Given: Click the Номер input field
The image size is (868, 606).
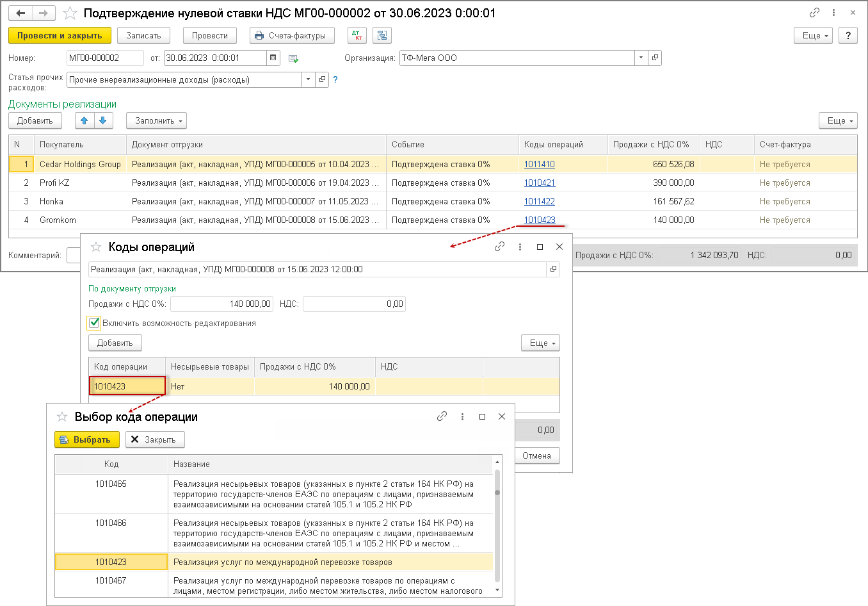Looking at the screenshot, I should click(x=105, y=58).
